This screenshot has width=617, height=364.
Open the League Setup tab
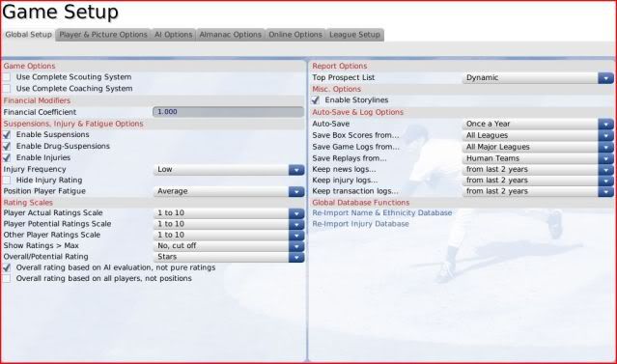(354, 35)
